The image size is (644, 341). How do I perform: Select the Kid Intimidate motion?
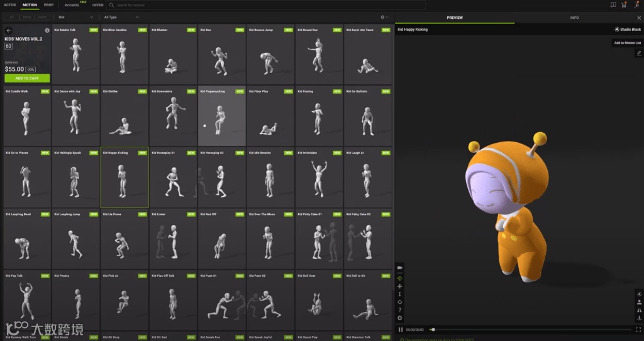click(319, 177)
